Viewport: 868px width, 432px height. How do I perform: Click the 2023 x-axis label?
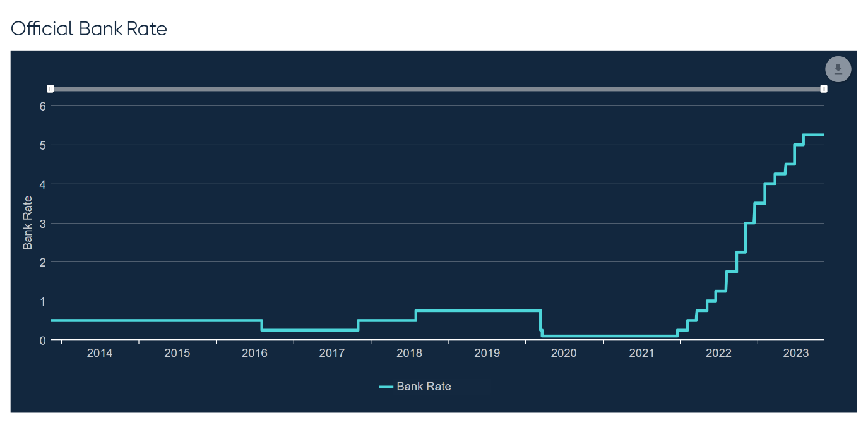(796, 353)
